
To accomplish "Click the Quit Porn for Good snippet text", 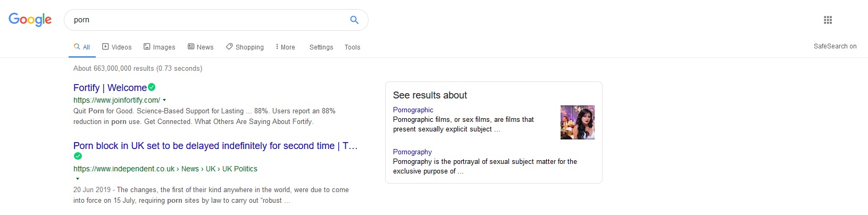I will point(204,117).
